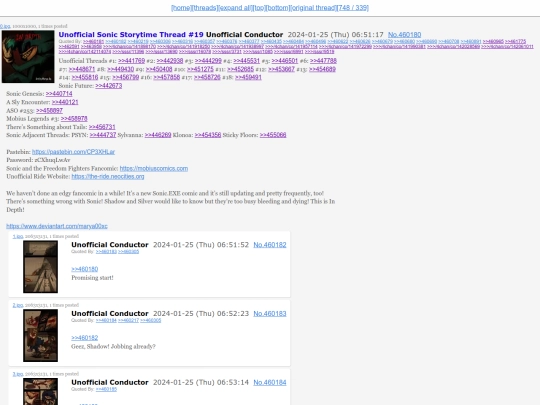Jump using the [top] link
Viewport: 540px width, 405px height.
click(259, 8)
